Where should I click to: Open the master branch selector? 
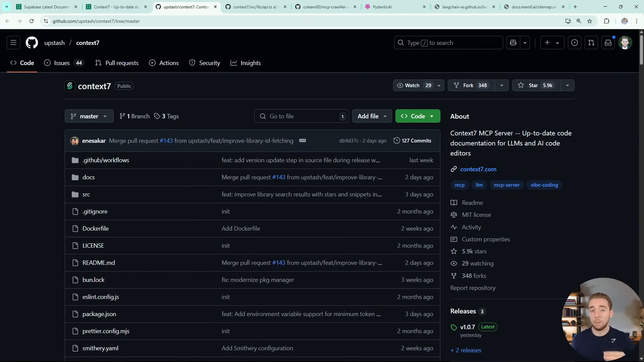point(89,116)
